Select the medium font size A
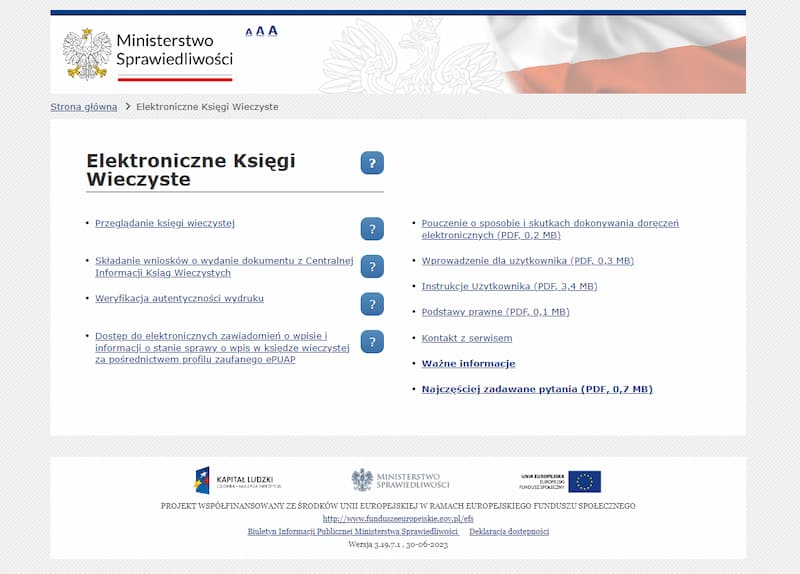Screen dimensions: 800x574 pyautogui.click(x=260, y=31)
